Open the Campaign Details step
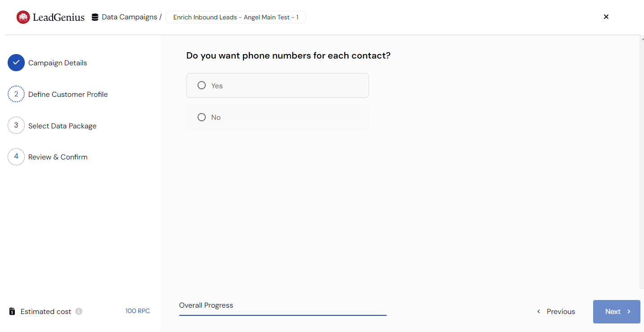The width and height of the screenshot is (644, 332). [58, 63]
